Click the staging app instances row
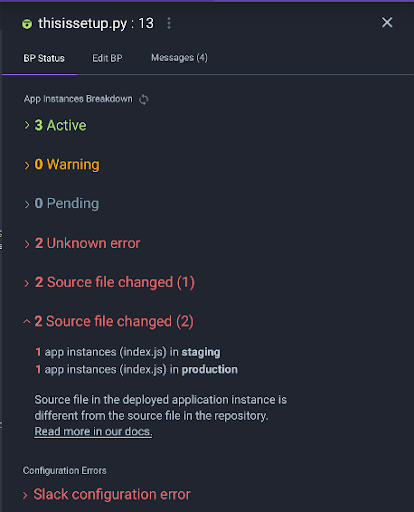 [128, 352]
